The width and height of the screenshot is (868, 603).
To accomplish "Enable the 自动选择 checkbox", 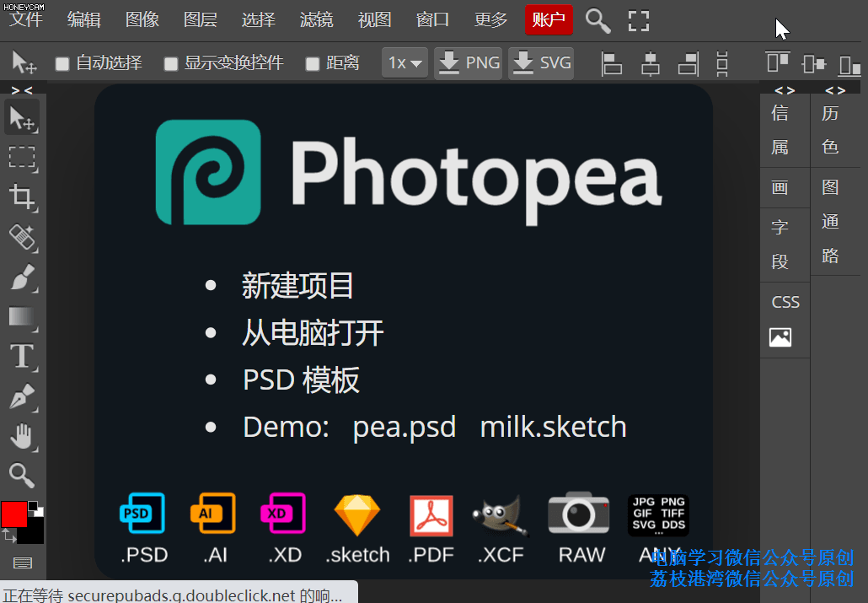I will (62, 64).
